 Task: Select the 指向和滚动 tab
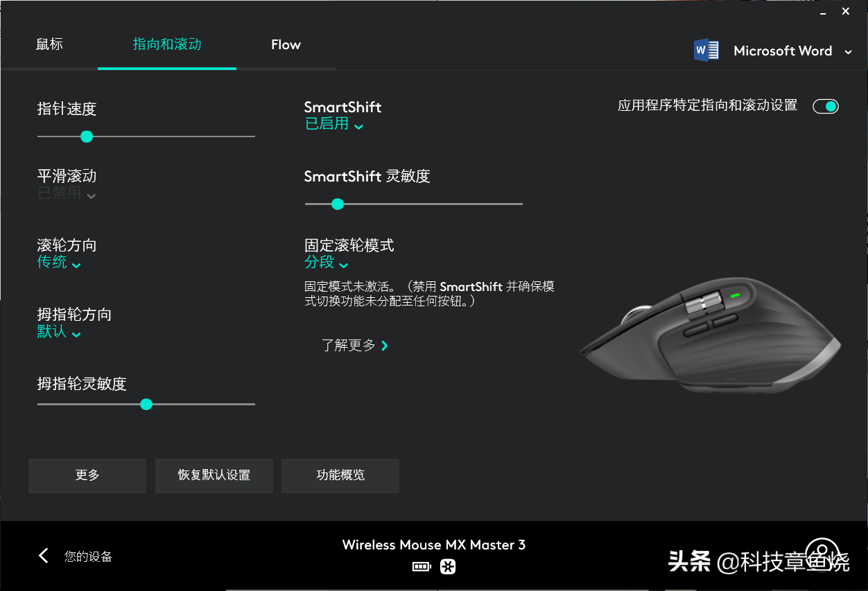pos(167,44)
